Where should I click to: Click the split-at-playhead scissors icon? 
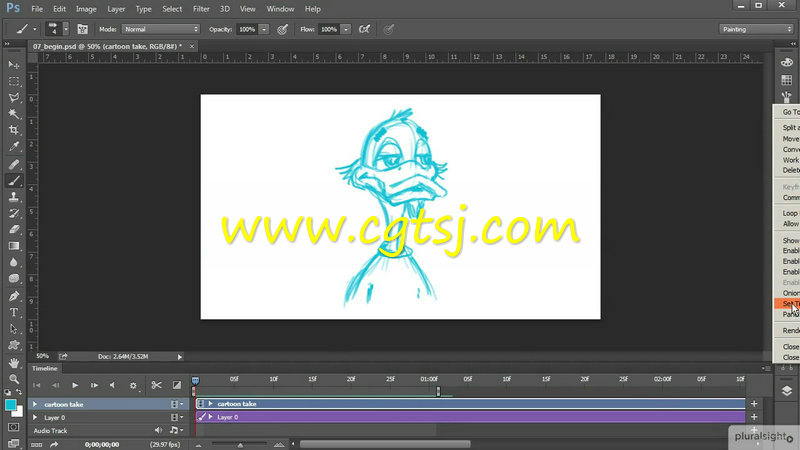click(157, 385)
